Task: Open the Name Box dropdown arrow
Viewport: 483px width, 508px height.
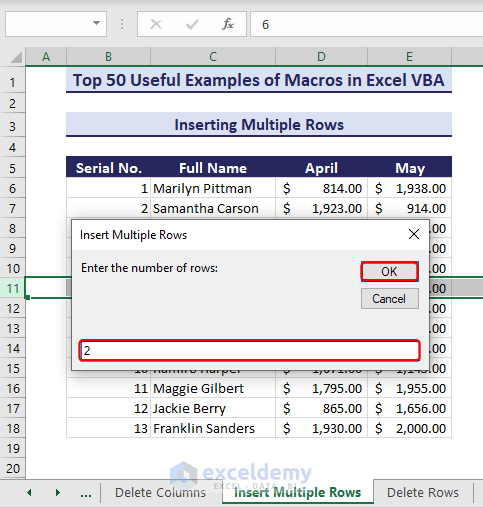Action: (96, 24)
